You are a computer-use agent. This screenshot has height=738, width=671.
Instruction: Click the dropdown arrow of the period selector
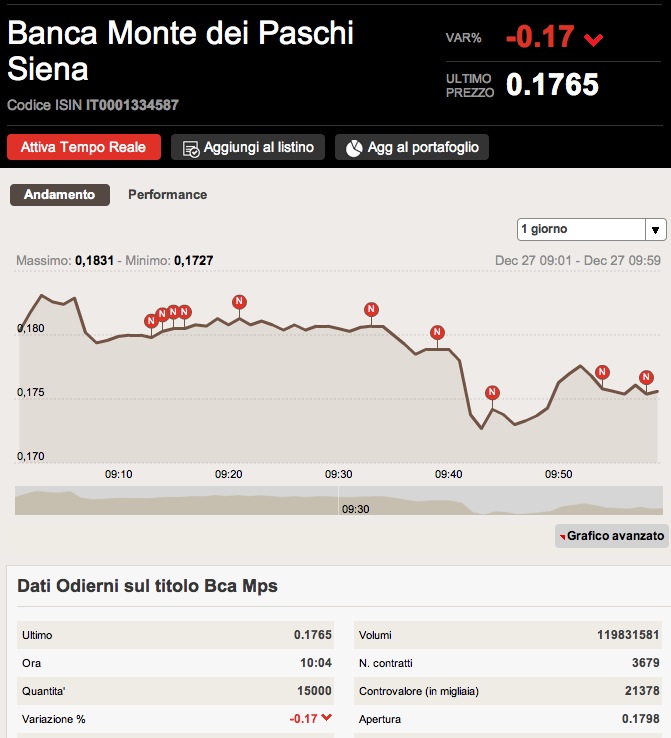pos(656,230)
